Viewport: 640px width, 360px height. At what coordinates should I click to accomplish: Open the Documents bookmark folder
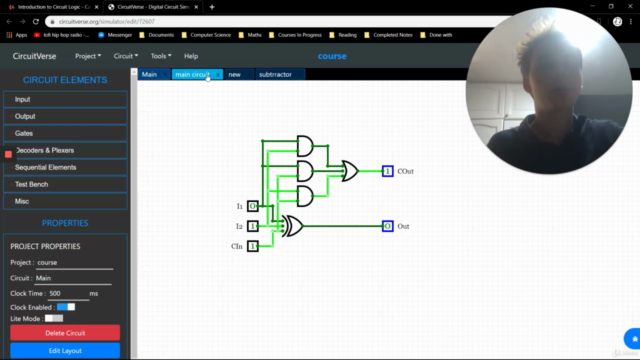coord(157,35)
